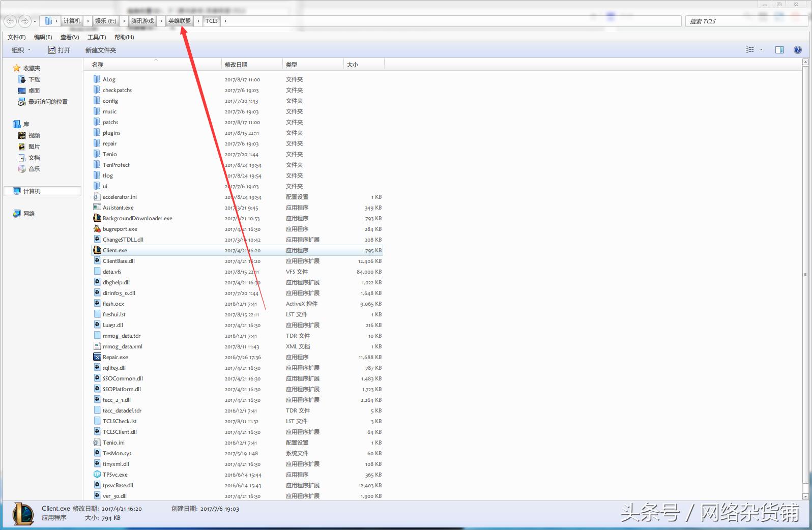Screen dimensions: 812x530
Task: Select the TenProtect folder icon
Action: pyautogui.click(x=97, y=165)
